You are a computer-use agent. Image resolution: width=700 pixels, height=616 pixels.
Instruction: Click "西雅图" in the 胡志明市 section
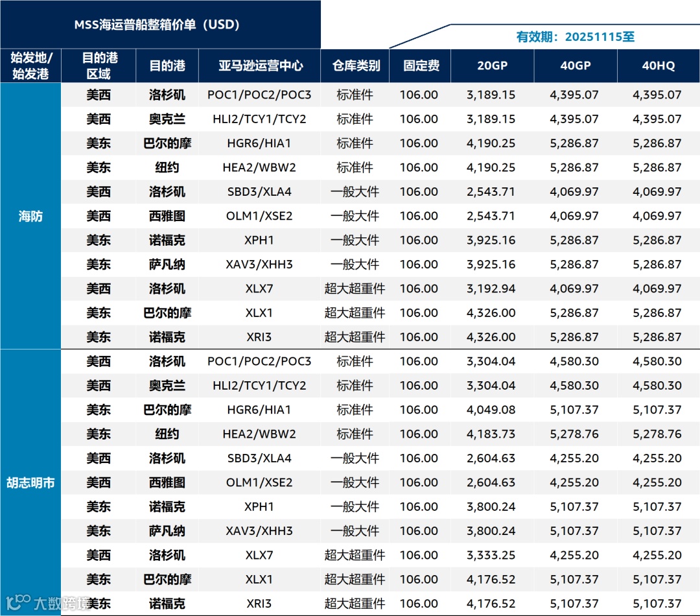[167, 482]
